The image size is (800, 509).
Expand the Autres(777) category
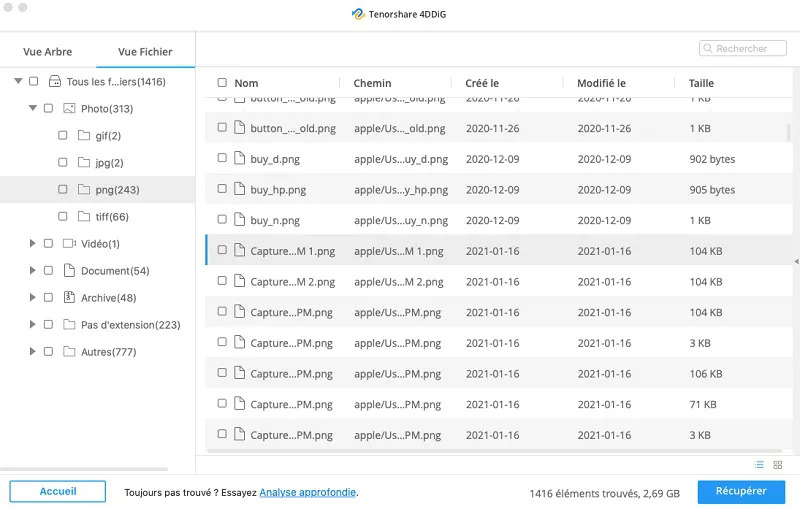(x=32, y=351)
